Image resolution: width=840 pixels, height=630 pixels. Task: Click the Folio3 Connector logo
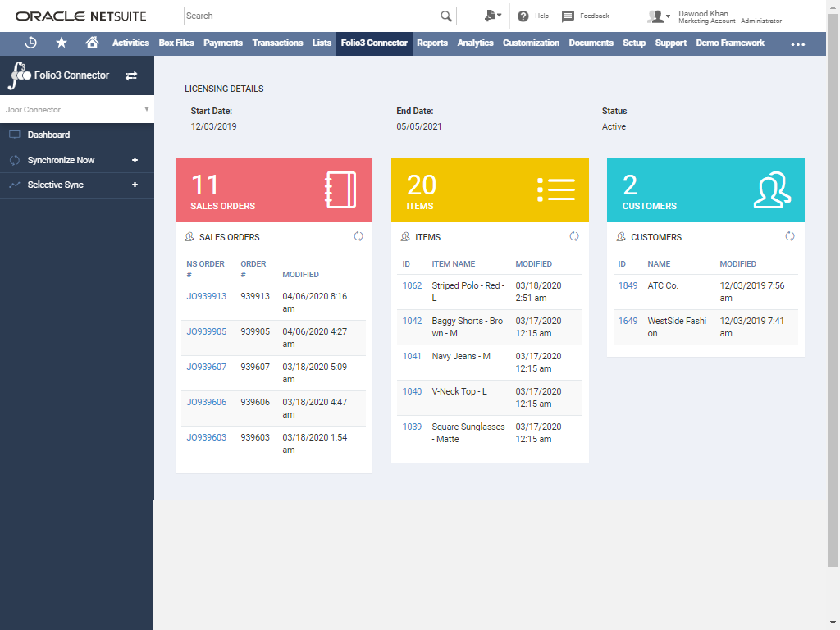(21, 75)
